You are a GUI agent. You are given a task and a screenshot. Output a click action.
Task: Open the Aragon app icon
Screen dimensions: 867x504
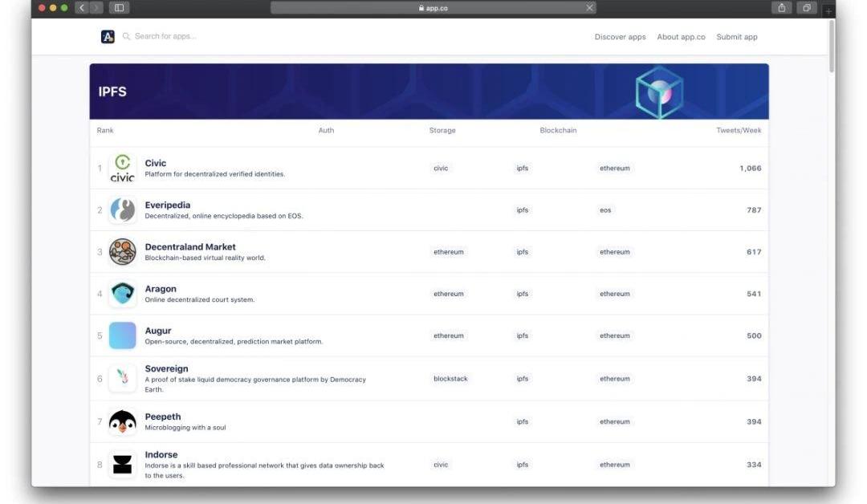[x=122, y=294]
